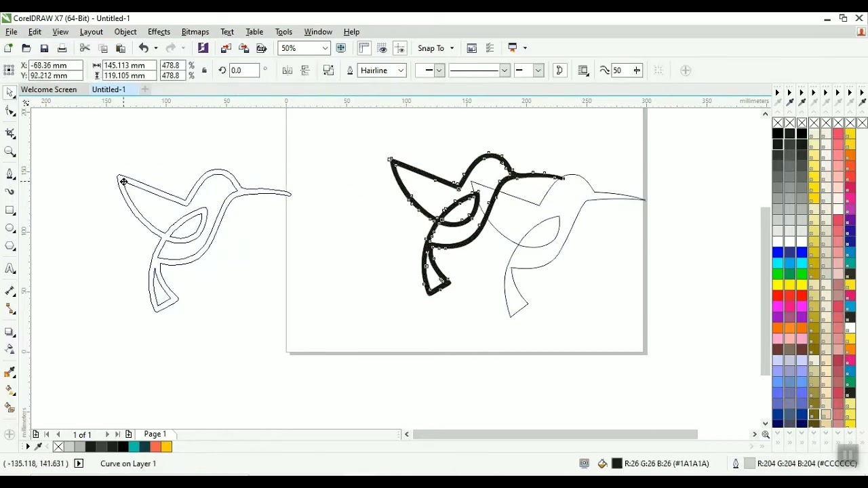Open application launcher dropdown arrow
Screen dimensions: 868x488
click(525, 48)
